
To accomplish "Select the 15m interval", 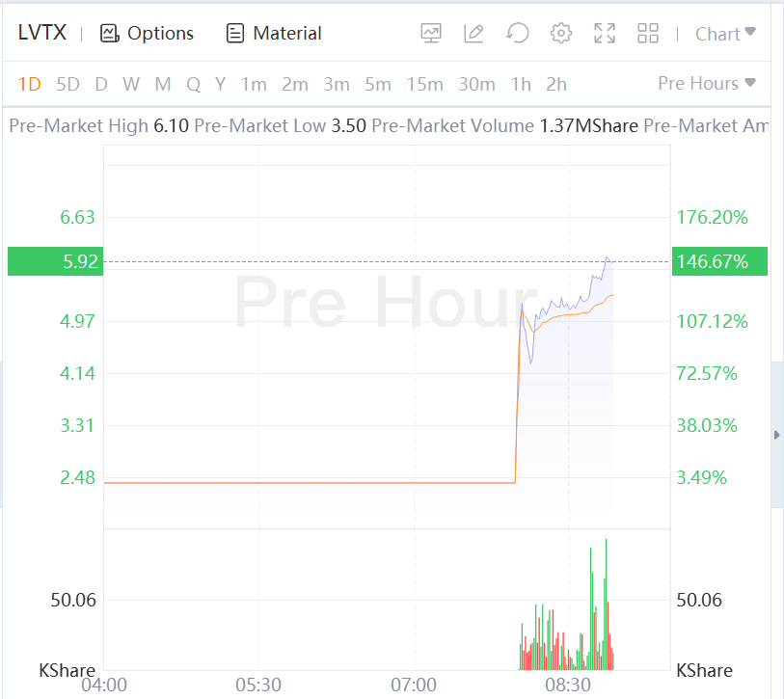I will pyautogui.click(x=424, y=84).
